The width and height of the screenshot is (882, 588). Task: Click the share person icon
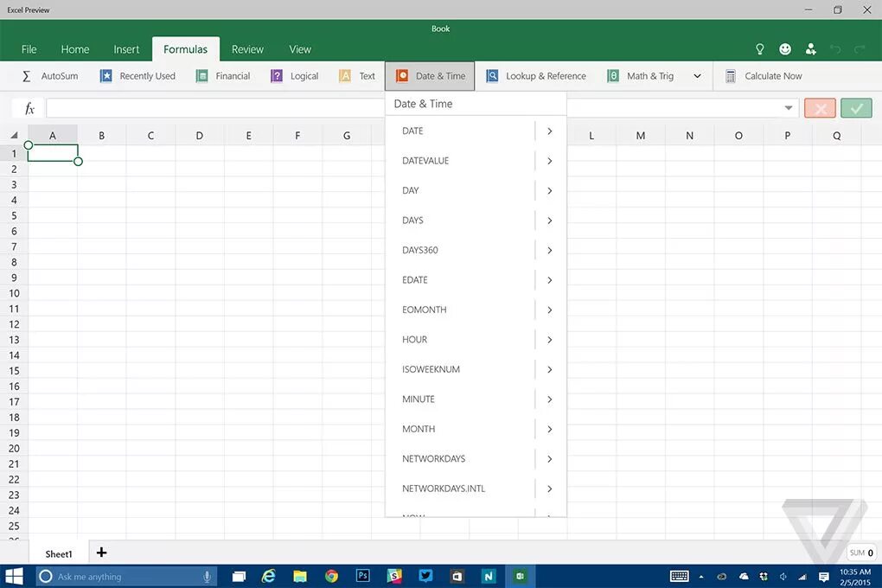(810, 49)
